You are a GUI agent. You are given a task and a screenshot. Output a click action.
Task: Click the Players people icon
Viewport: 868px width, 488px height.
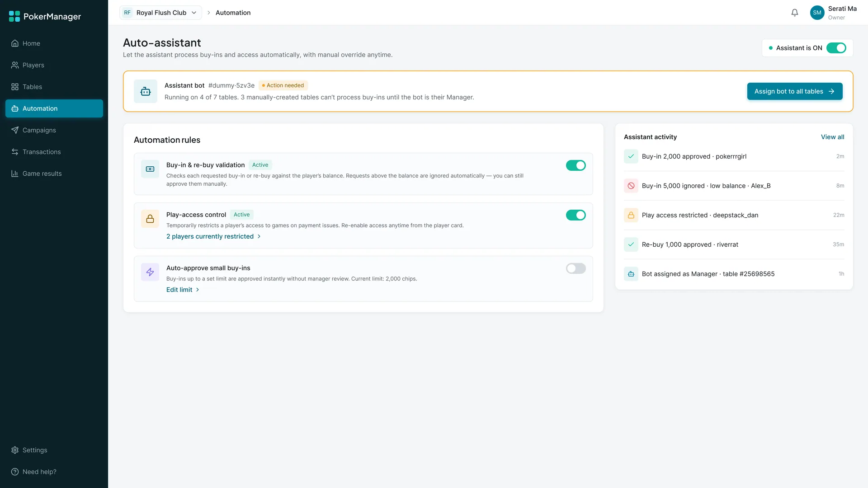(x=15, y=65)
